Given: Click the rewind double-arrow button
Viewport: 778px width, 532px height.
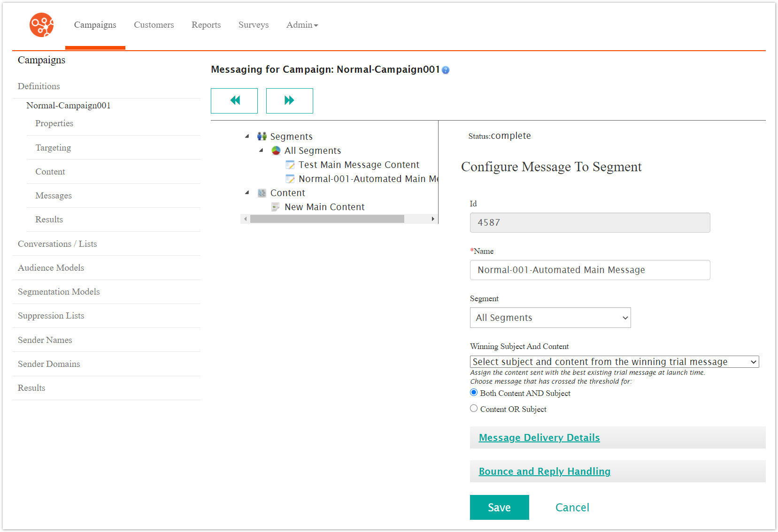Looking at the screenshot, I should click(234, 100).
